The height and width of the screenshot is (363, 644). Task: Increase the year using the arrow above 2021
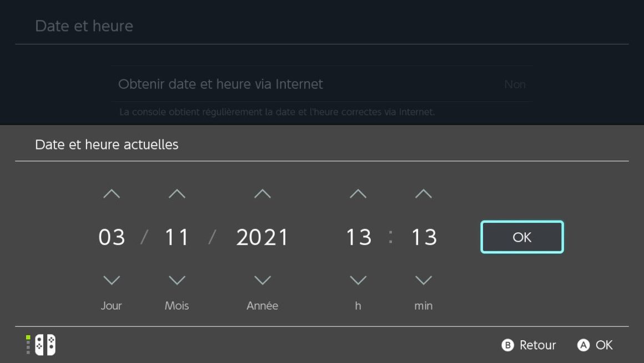tap(263, 193)
